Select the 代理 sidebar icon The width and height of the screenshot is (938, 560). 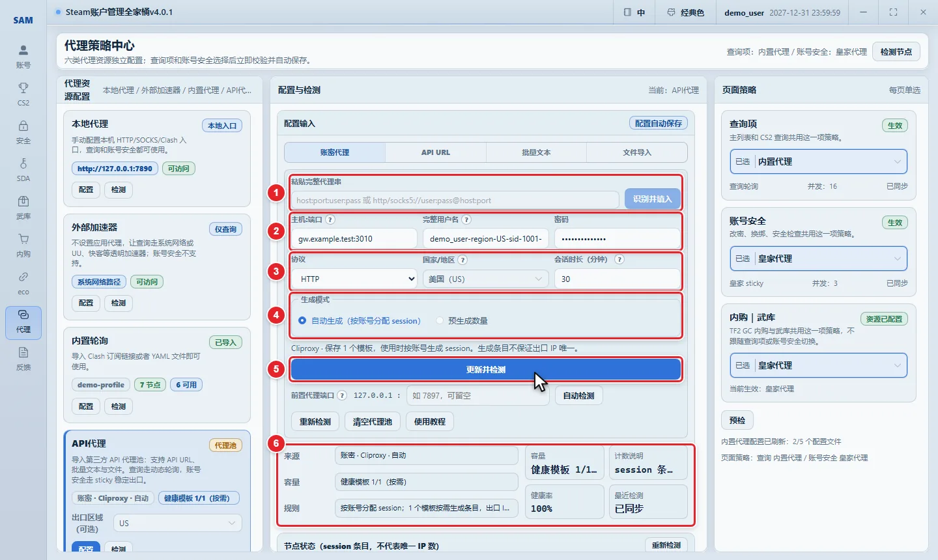23,323
